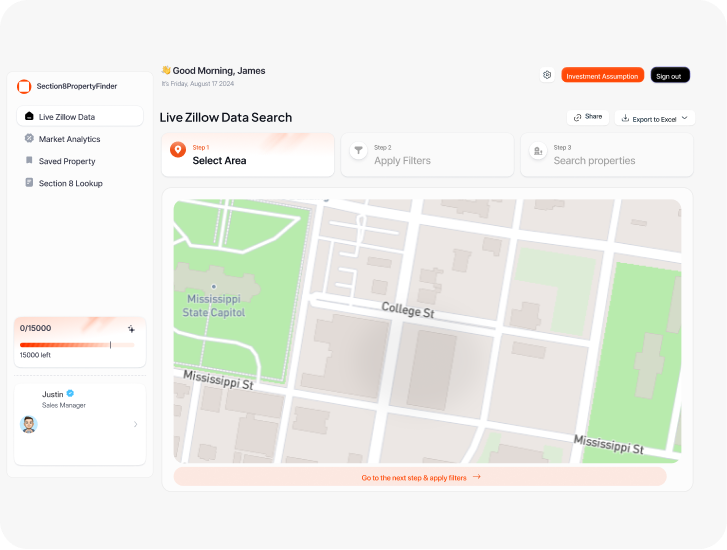The width and height of the screenshot is (727, 550).
Task: Open the Export to Excel dropdown
Action: [654, 118]
